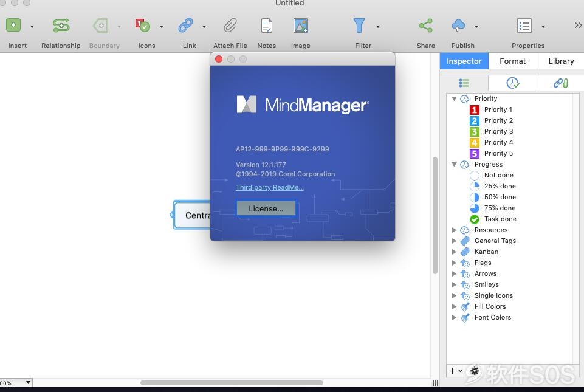Collapse the Progress group
This screenshot has height=392, width=584.
[454, 164]
